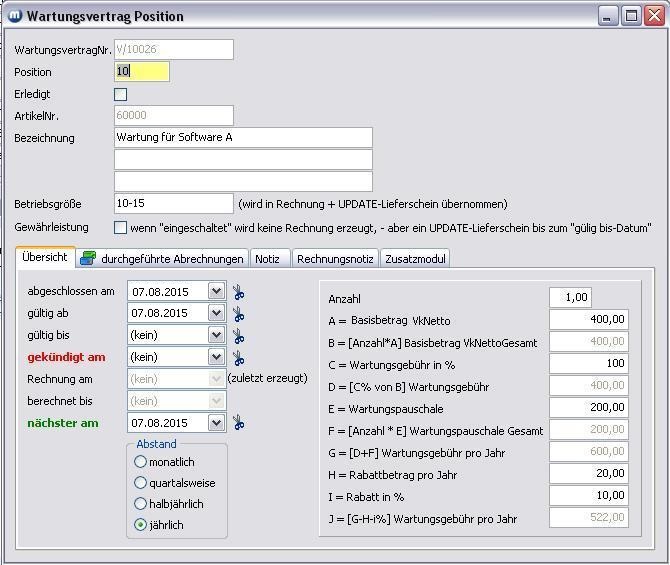Open the Rechnungsnotiz tab
670x565 pixels.
pyautogui.click(x=335, y=259)
